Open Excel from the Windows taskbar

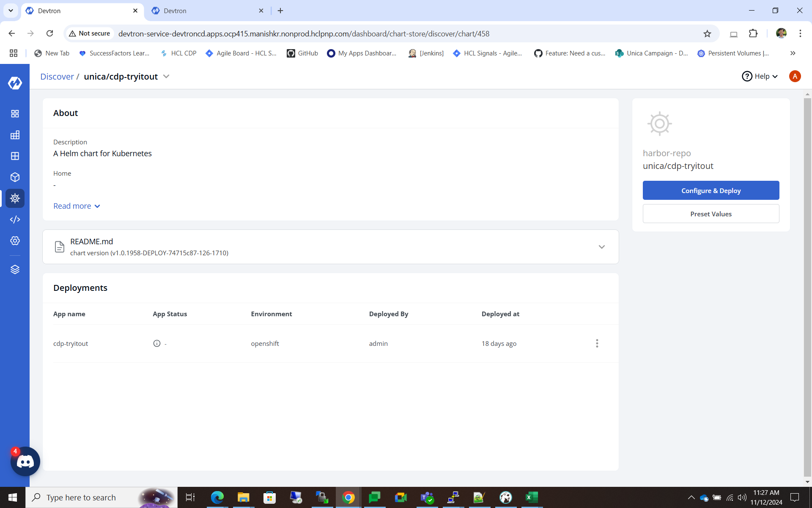pos(531,497)
